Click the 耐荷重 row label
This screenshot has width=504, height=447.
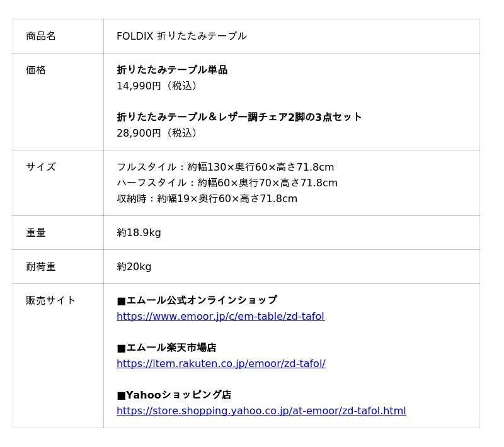[x=41, y=266]
